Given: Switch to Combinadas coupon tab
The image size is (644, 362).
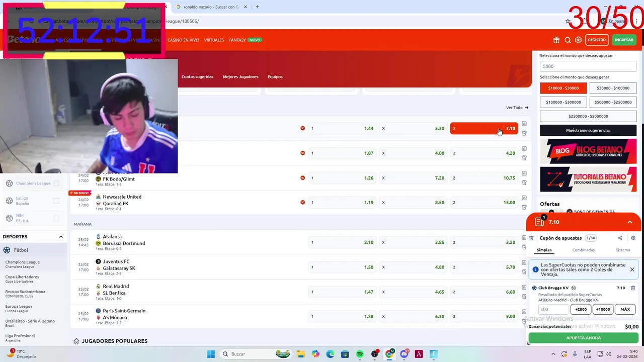Looking at the screenshot, I should (x=583, y=250).
